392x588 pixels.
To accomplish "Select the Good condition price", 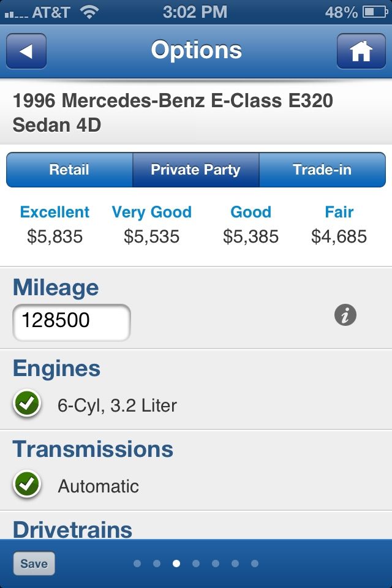I will [251, 225].
